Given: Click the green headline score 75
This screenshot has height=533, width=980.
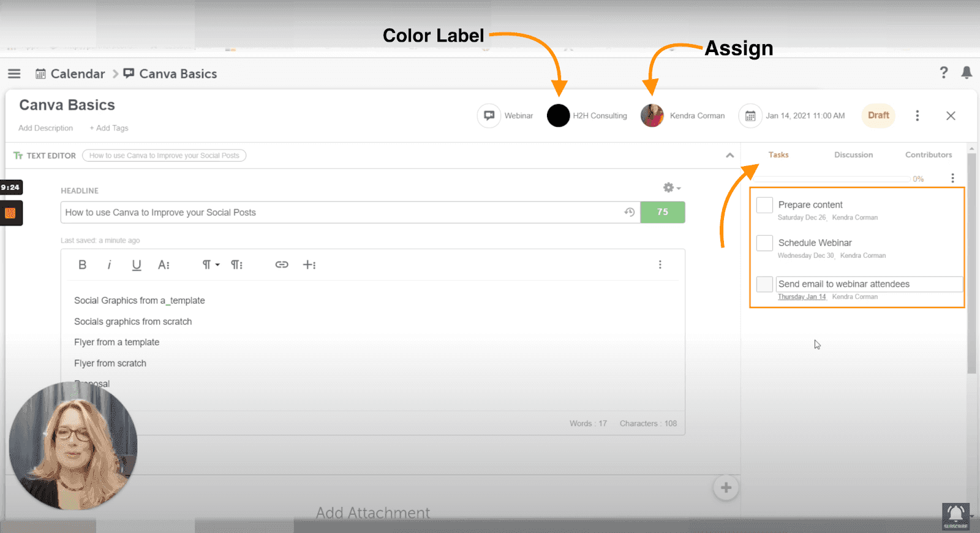Looking at the screenshot, I should [663, 212].
